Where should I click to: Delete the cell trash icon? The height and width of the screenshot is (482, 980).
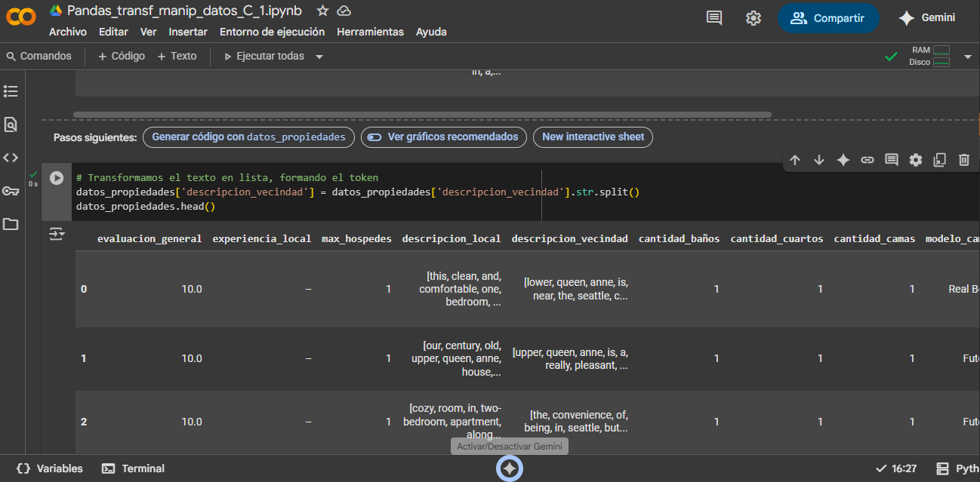pyautogui.click(x=964, y=160)
